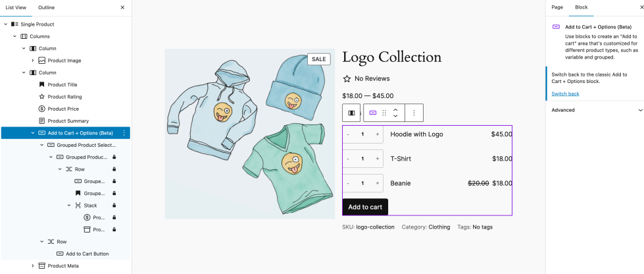
Task: Increase Hoodie with Logo quantity
Action: point(378,134)
